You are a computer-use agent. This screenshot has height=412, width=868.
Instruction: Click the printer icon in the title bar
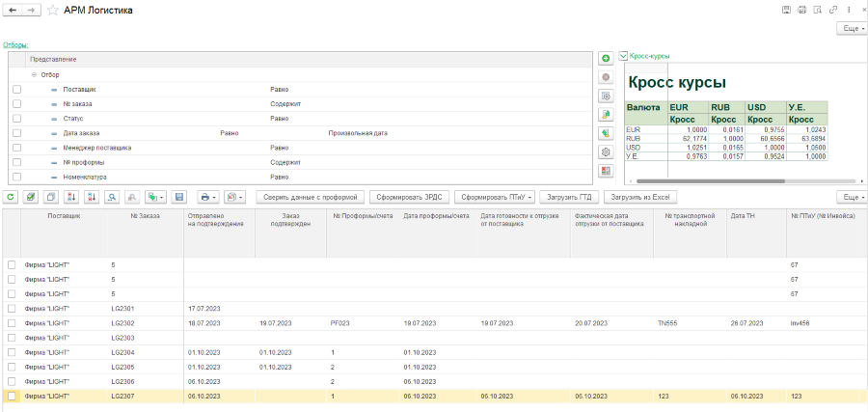coord(801,10)
